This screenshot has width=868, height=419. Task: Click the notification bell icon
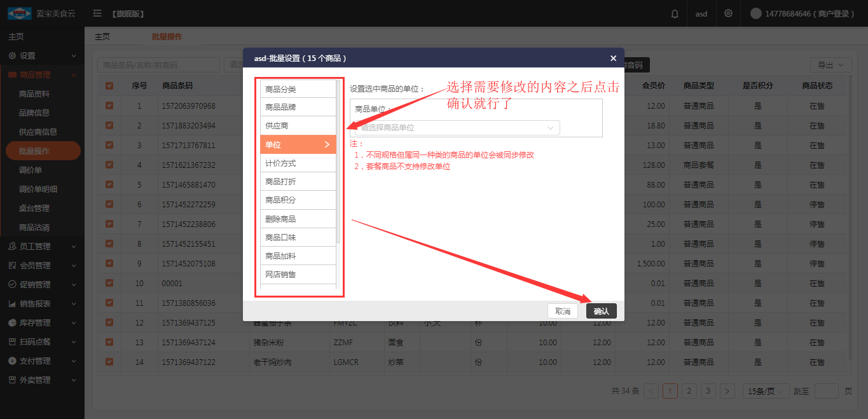675,14
